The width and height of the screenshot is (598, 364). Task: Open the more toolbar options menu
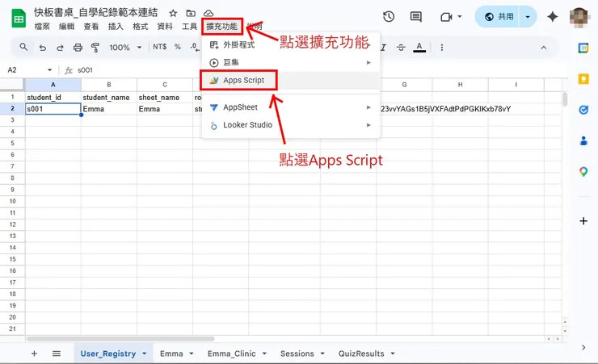442,48
